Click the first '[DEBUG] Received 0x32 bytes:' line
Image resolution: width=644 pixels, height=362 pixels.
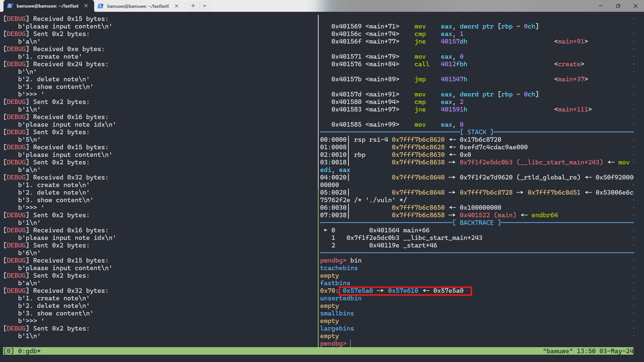tap(56, 177)
